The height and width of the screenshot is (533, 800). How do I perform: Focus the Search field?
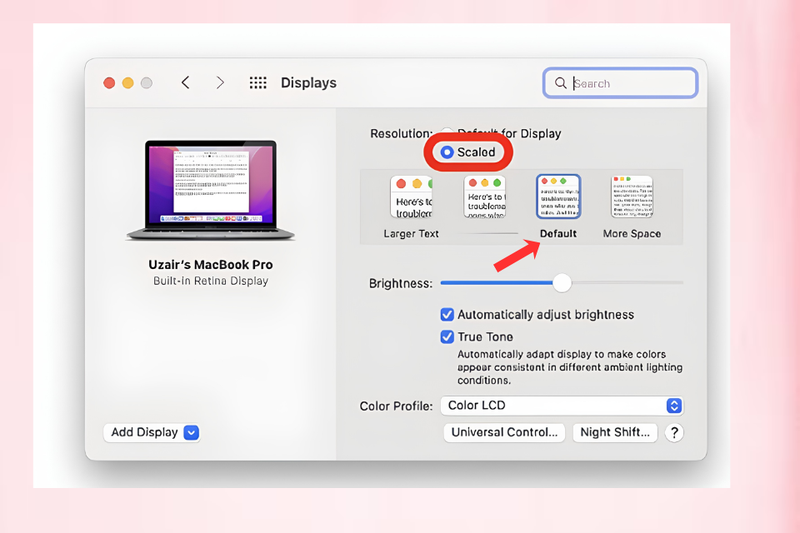click(x=620, y=83)
